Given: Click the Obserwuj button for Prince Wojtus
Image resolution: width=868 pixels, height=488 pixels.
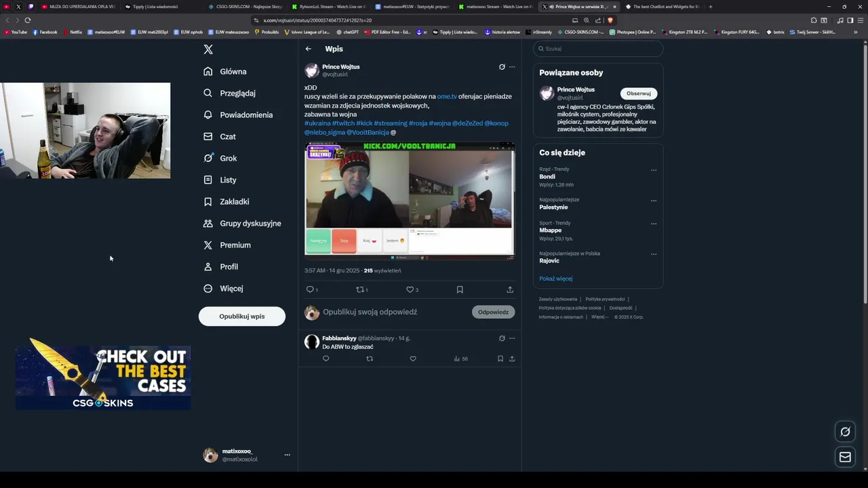Looking at the screenshot, I should pyautogui.click(x=639, y=94).
